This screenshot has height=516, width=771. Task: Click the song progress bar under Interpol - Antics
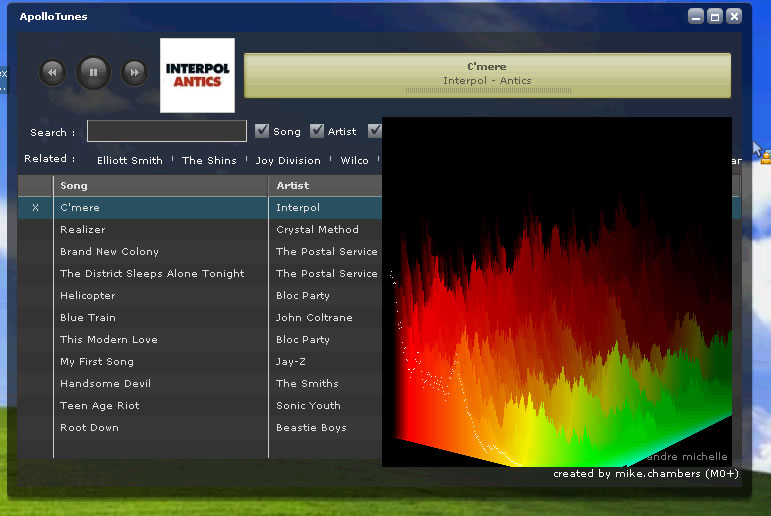488,91
